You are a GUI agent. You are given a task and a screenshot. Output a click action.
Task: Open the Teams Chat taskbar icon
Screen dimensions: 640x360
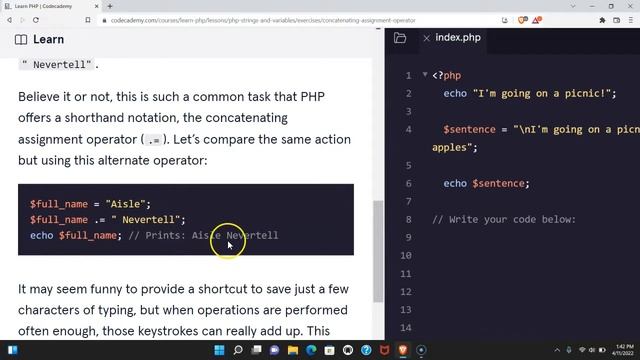click(x=275, y=350)
